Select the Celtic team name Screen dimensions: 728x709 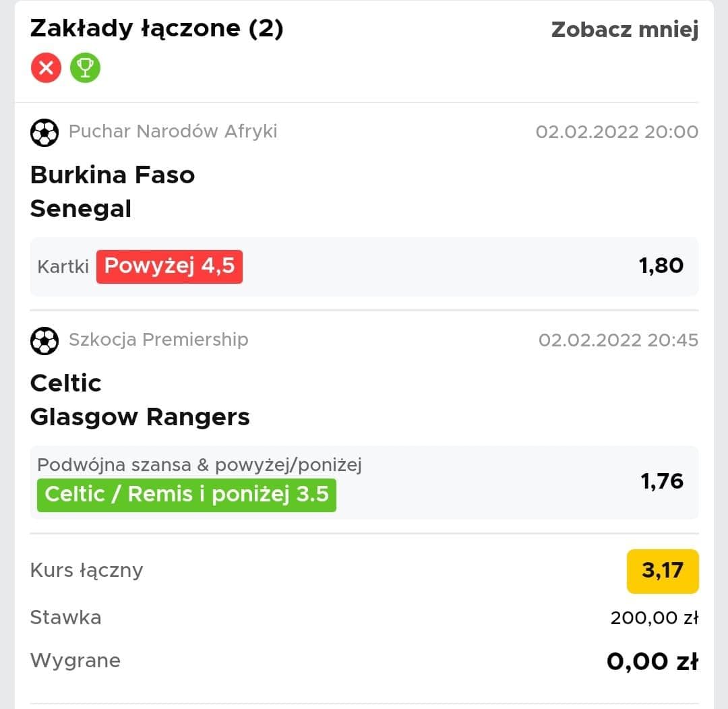pyautogui.click(x=66, y=383)
